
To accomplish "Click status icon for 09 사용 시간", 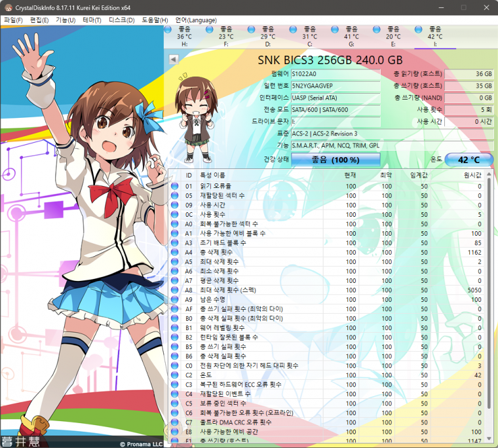I will 175,205.
